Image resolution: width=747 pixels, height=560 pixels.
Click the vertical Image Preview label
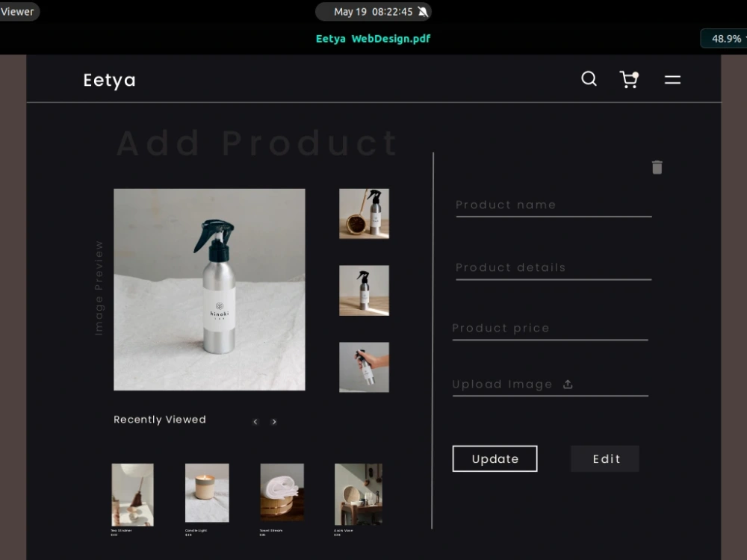click(x=99, y=288)
